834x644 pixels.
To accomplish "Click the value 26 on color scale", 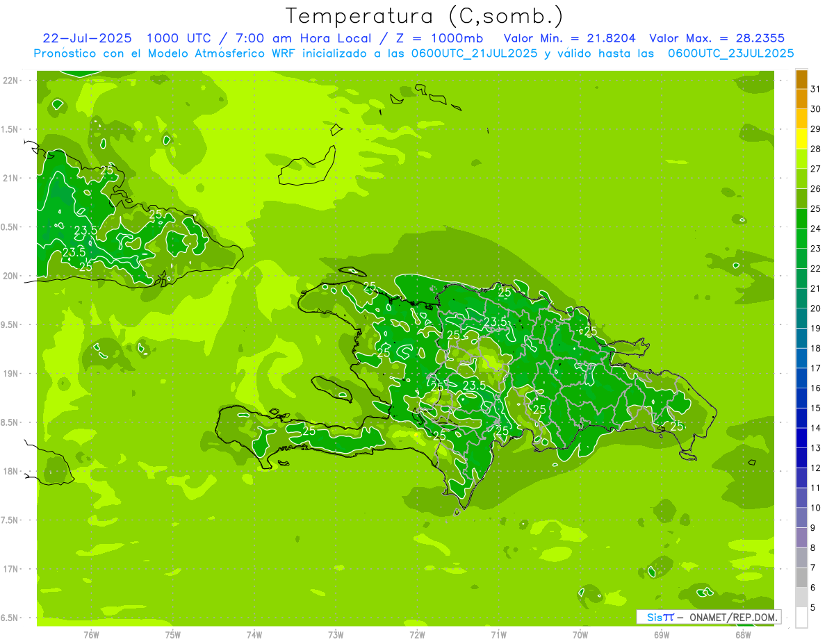I will [x=815, y=189].
